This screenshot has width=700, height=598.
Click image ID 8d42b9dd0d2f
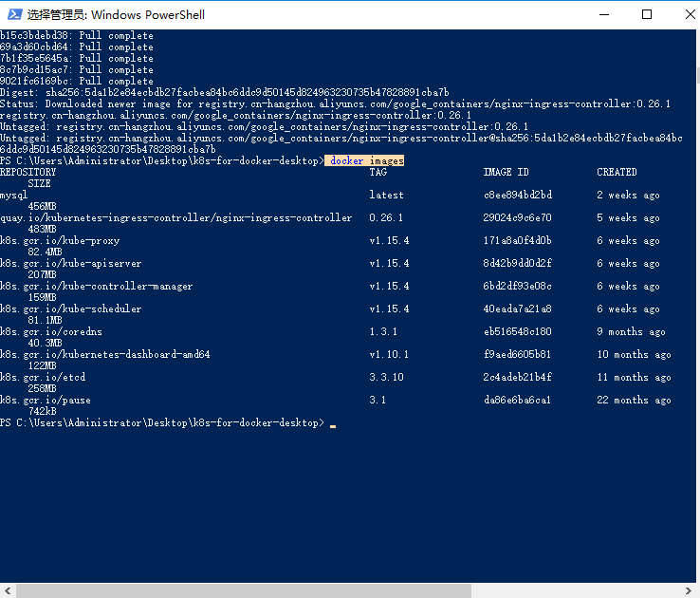coord(517,264)
